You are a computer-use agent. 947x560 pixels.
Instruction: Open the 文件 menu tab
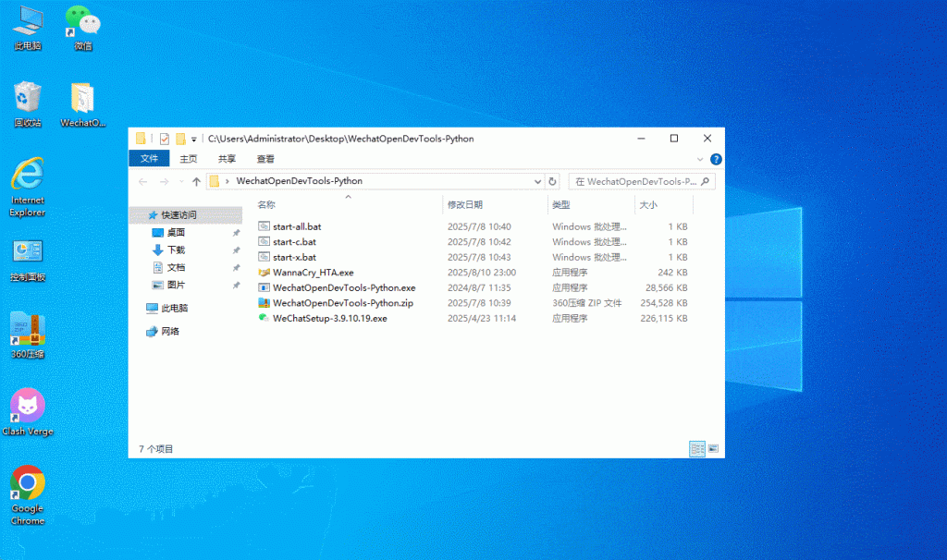pos(149,159)
